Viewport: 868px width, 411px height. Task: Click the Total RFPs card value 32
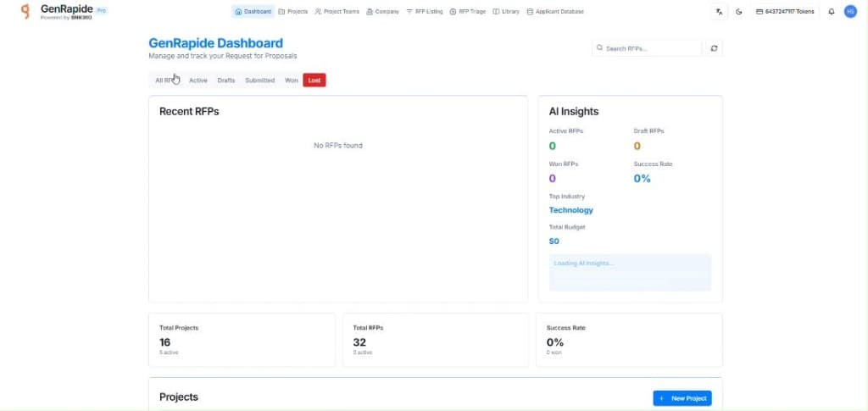(x=359, y=342)
